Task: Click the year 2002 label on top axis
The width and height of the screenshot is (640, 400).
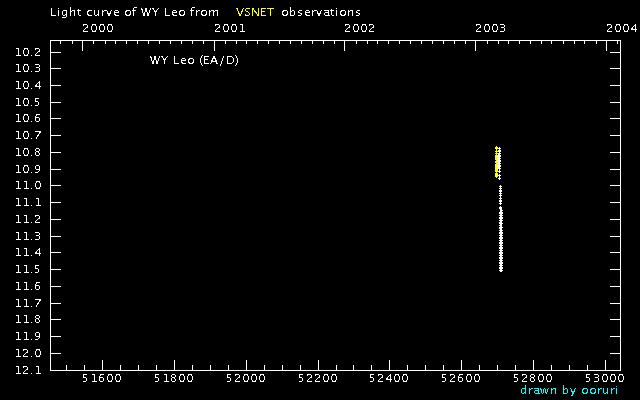Action: (x=360, y=29)
